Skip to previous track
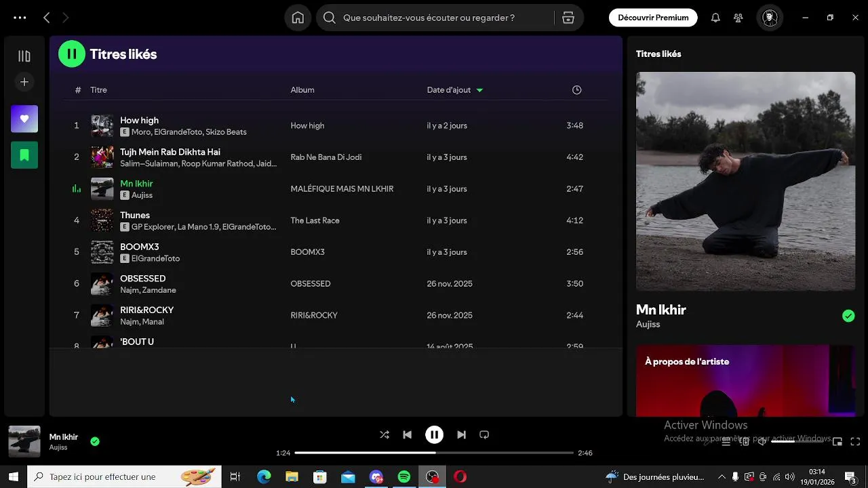 pyautogui.click(x=408, y=435)
